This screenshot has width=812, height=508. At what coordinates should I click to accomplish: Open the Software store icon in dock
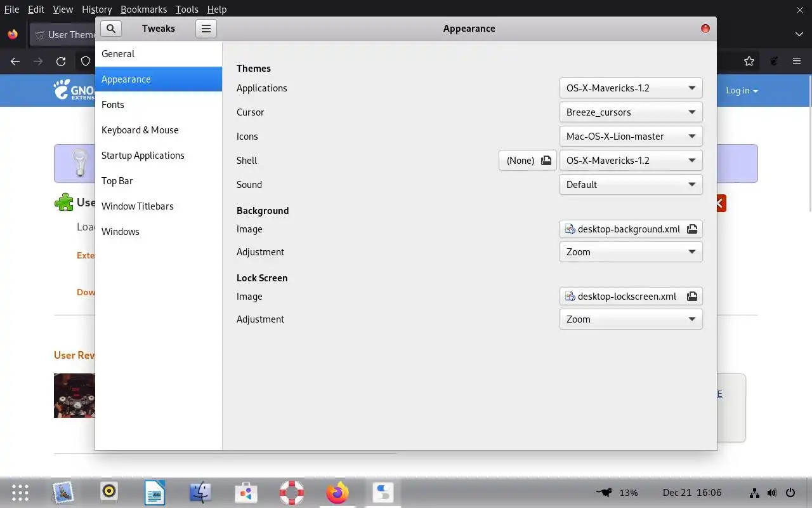coord(246,493)
